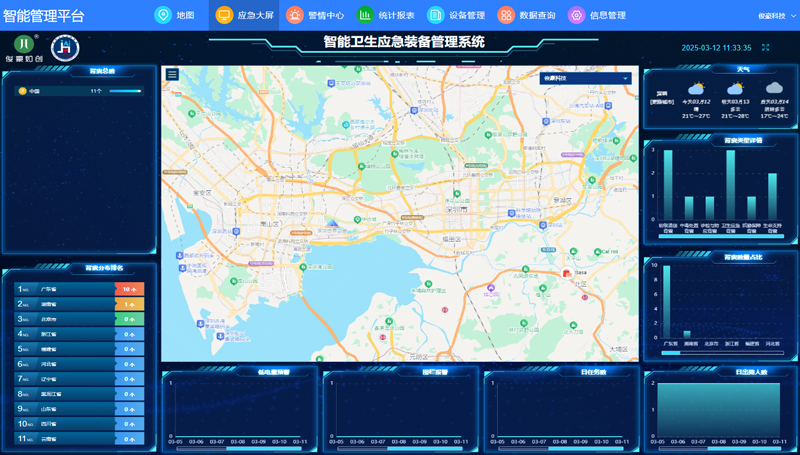Expand the 俊豪科技 dropdown on the map

point(586,79)
